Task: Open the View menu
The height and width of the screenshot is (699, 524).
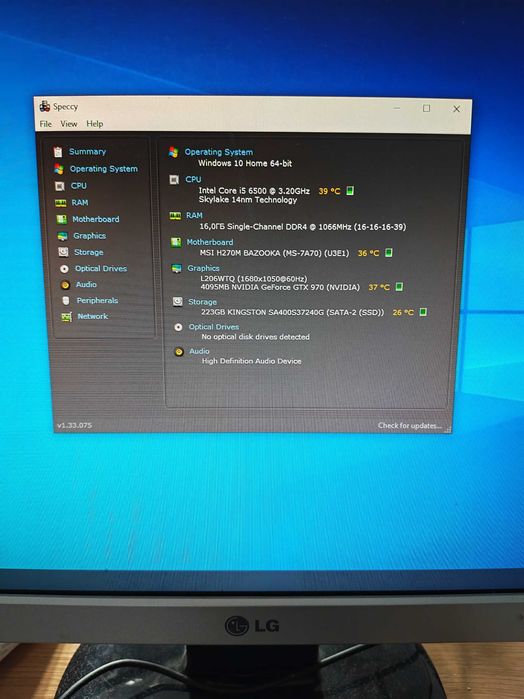Action: coord(69,124)
